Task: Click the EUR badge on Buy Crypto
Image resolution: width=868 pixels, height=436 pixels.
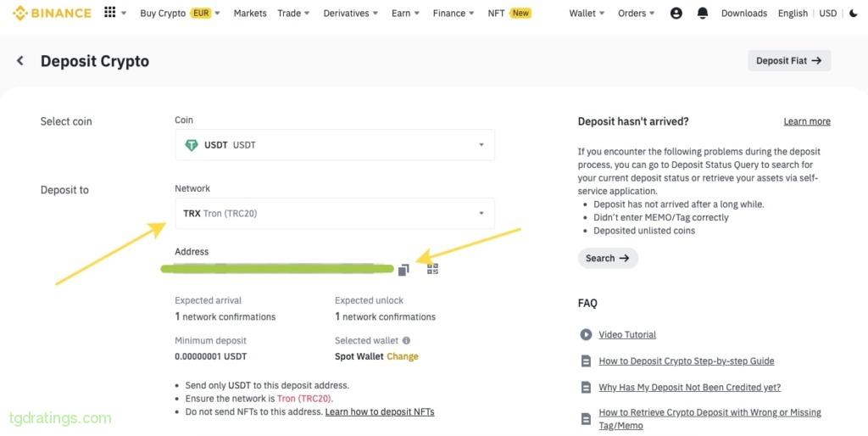Action: click(201, 13)
